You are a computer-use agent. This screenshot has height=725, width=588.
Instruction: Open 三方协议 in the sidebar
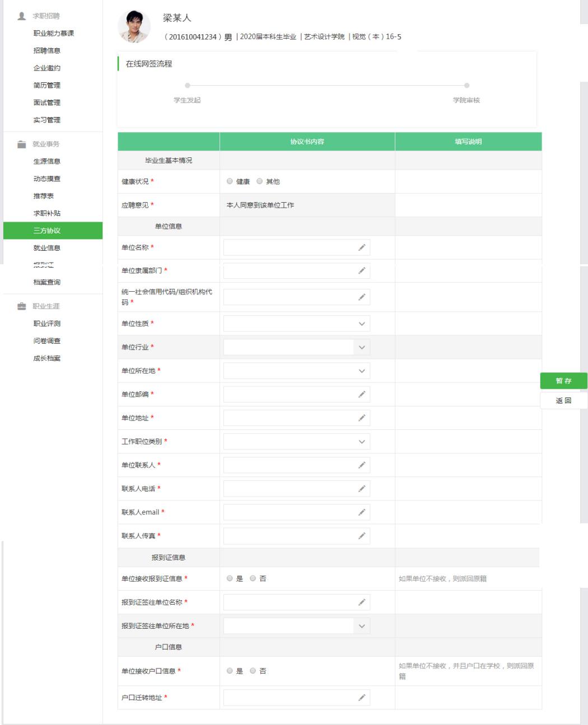[47, 231]
